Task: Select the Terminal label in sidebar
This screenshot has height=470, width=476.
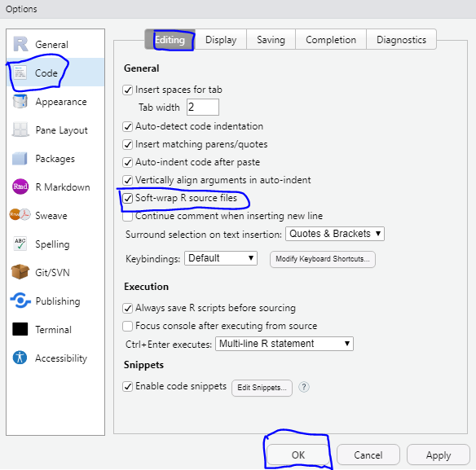Action: [x=54, y=330]
